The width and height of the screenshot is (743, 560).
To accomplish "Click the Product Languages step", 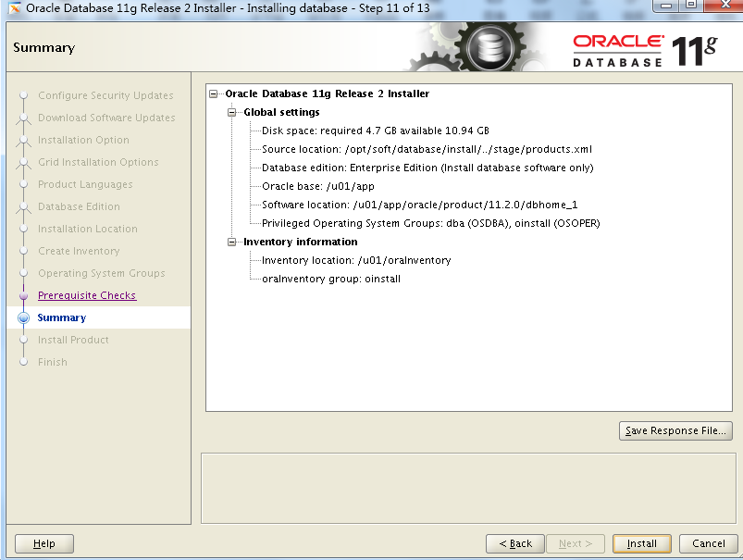I will point(85,184).
